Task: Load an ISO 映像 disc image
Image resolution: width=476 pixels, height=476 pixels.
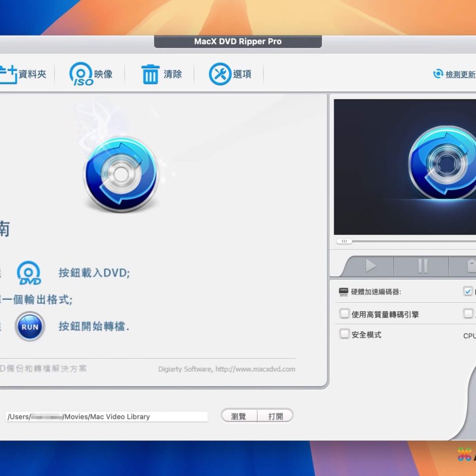Action: (81, 74)
